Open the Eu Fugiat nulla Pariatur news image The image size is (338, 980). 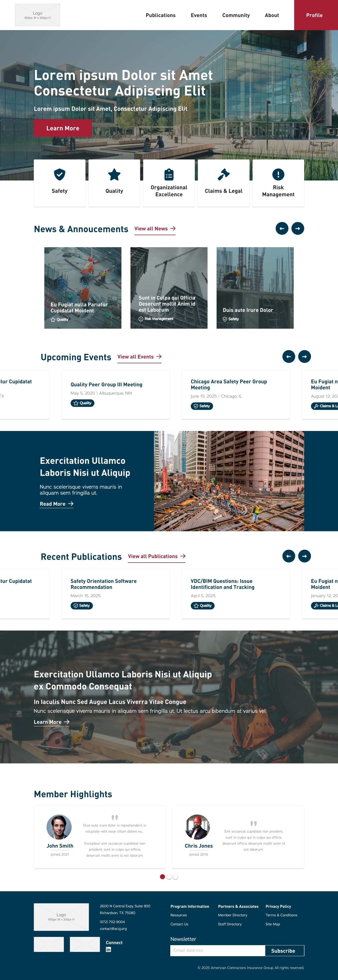point(83,288)
